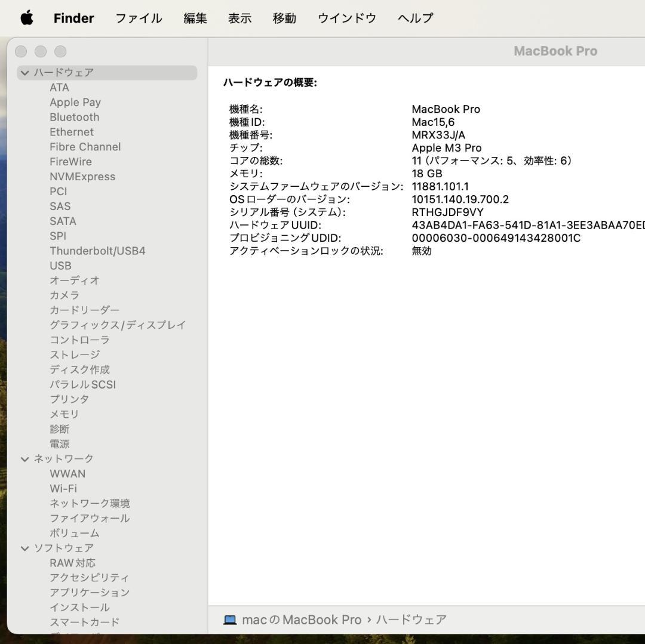Click the ハードウェア breadcrumb in the path bar
This screenshot has width=645, height=644.
click(413, 620)
